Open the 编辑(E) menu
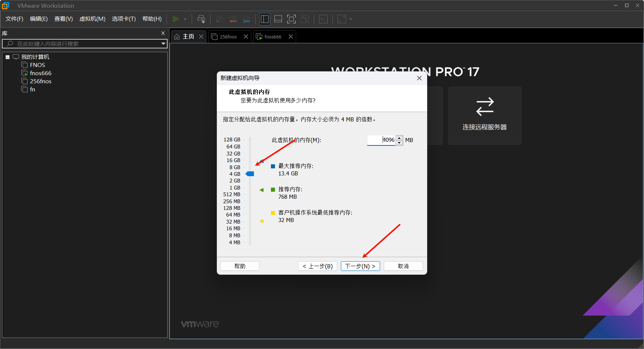Viewport: 644px width, 349px height. point(38,19)
